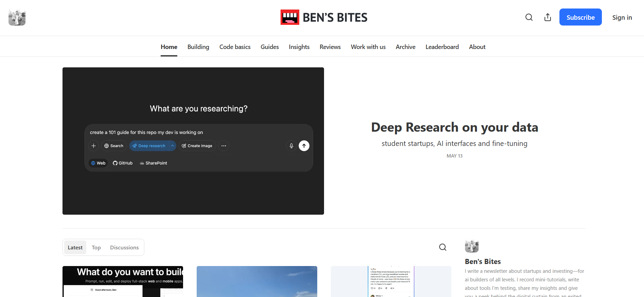Click the plus icon in the research prompt
The height and width of the screenshot is (297, 644).
point(94,146)
